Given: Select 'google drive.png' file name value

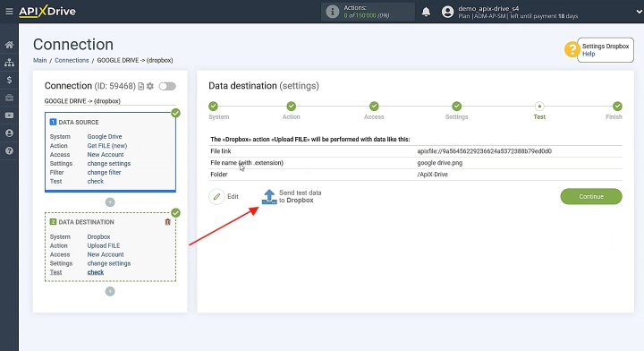Looking at the screenshot, I should pyautogui.click(x=439, y=163).
